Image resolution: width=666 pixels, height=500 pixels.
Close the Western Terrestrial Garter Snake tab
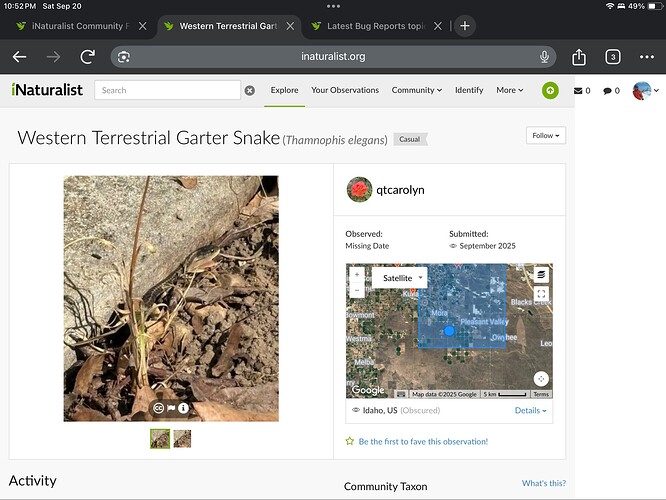click(x=290, y=26)
